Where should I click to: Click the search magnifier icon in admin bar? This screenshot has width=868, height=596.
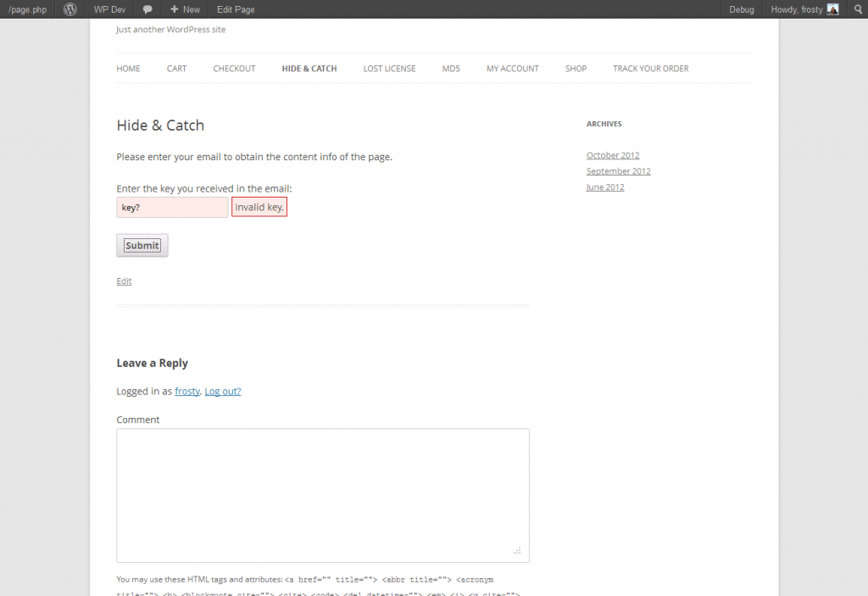pos(856,9)
